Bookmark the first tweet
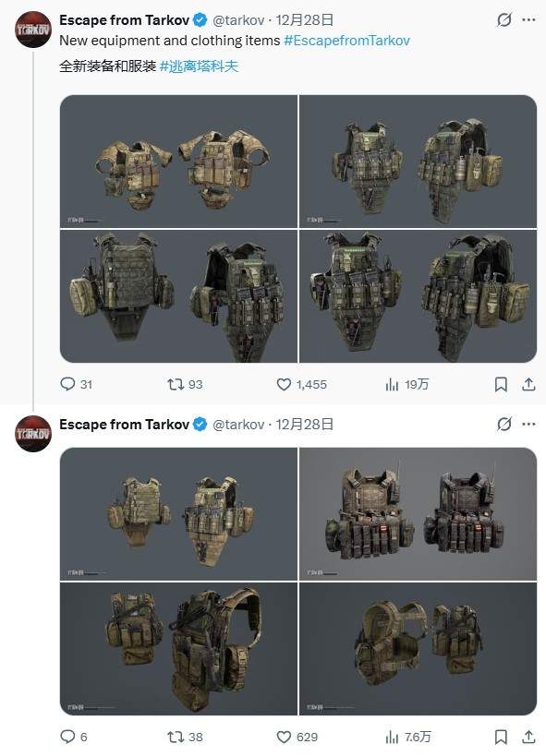This screenshot has width=546, height=756. pyautogui.click(x=501, y=384)
